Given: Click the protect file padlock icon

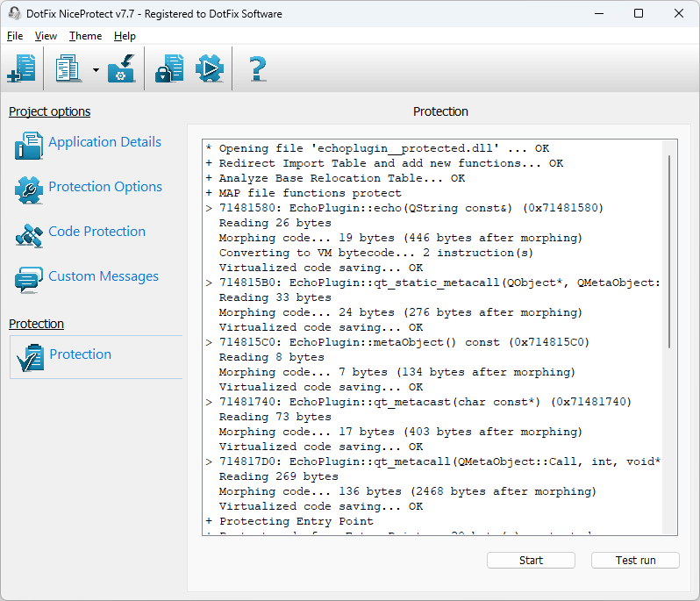Looking at the screenshot, I should pyautogui.click(x=169, y=68).
